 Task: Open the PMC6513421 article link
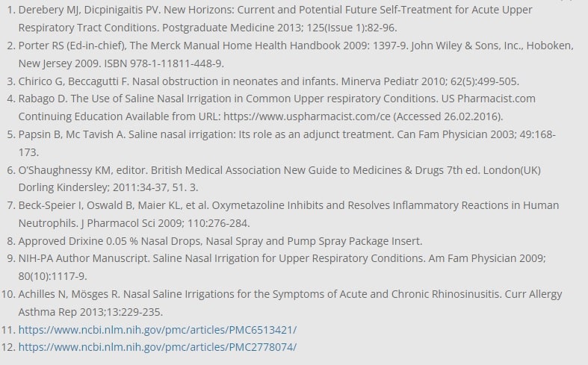tap(157, 329)
